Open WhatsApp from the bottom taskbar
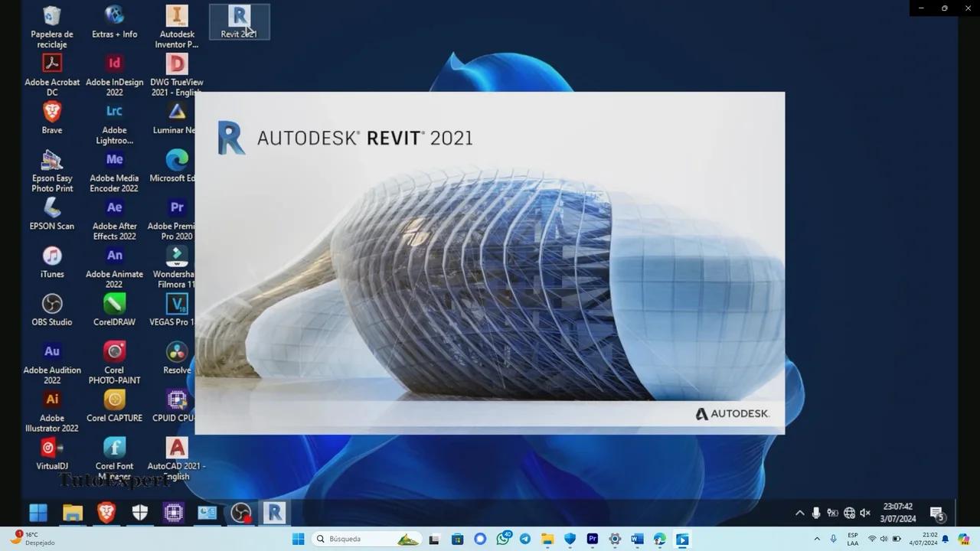 click(x=502, y=540)
